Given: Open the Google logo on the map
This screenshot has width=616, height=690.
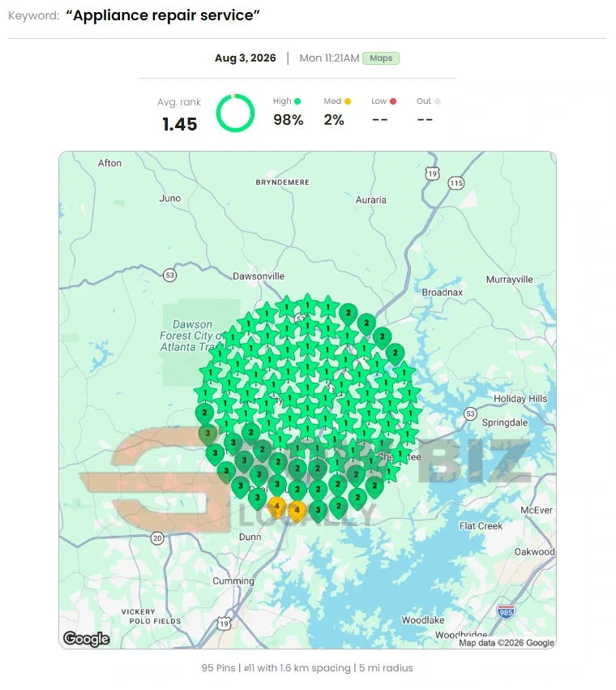Looking at the screenshot, I should point(86,639).
